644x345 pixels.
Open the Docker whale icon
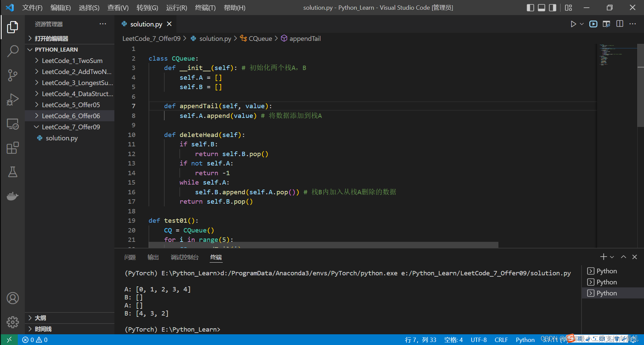coord(12,196)
